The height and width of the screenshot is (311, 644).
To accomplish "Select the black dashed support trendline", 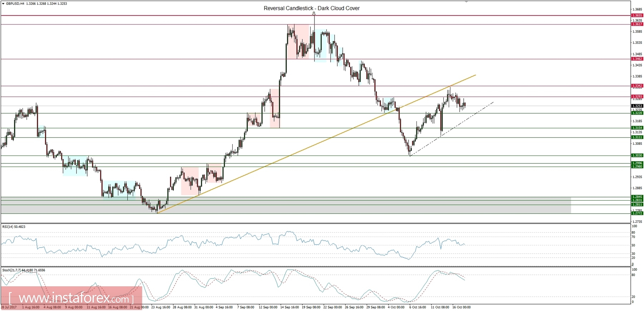I will pos(452,129).
